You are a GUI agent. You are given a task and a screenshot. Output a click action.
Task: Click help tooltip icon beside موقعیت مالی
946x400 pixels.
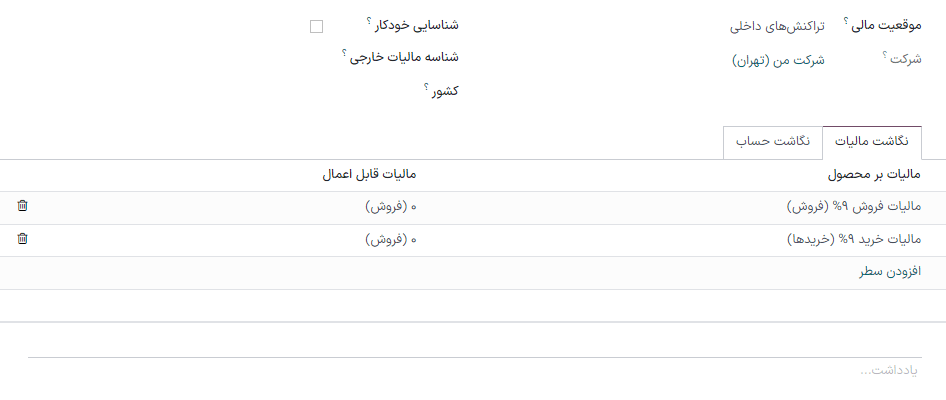tap(846, 20)
